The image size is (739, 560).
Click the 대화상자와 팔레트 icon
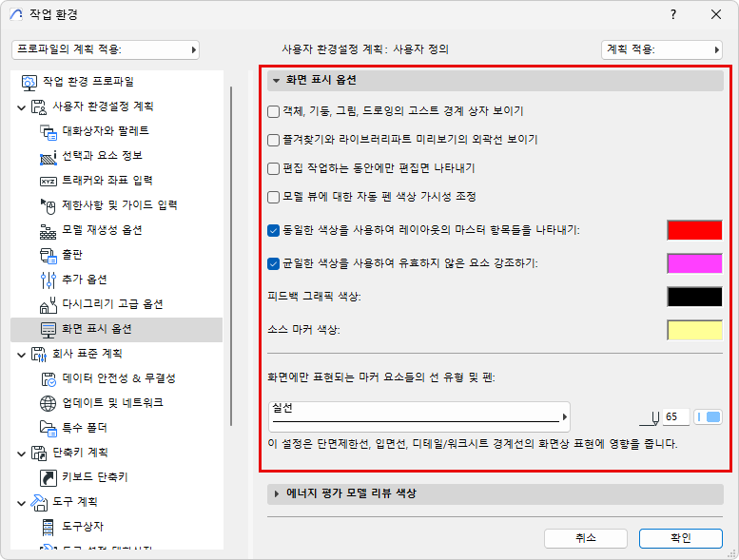click(x=49, y=131)
